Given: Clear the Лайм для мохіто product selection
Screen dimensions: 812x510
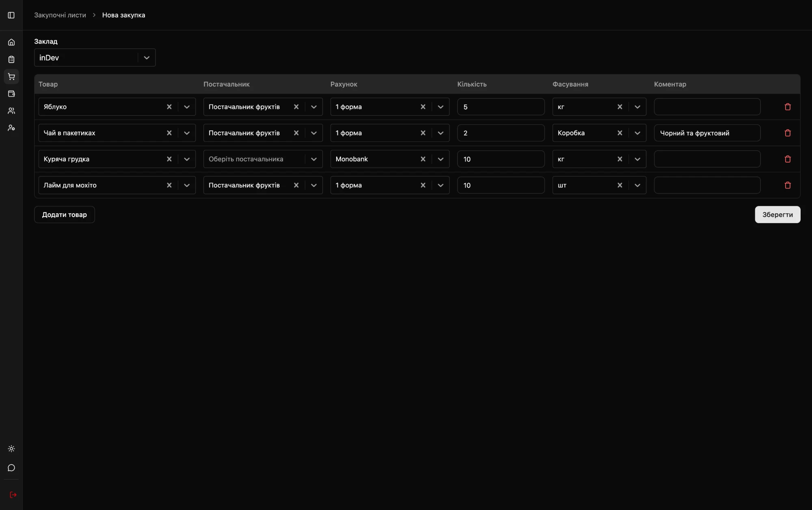Looking at the screenshot, I should click(x=169, y=185).
